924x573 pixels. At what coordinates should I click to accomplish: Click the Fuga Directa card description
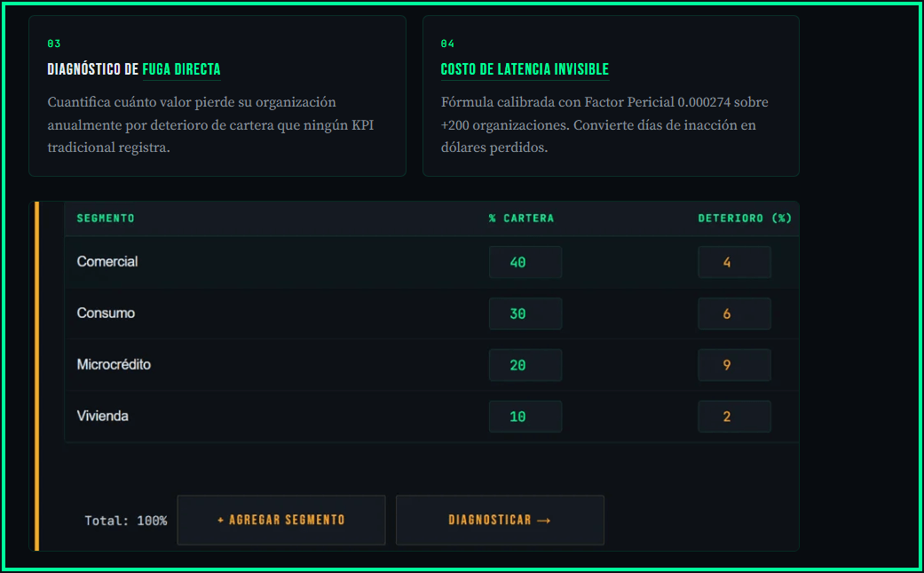210,124
